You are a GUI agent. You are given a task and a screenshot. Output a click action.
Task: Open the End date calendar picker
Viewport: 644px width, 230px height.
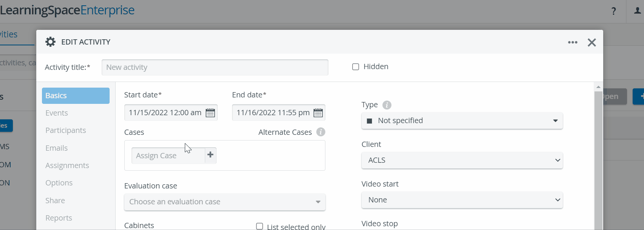tap(318, 113)
